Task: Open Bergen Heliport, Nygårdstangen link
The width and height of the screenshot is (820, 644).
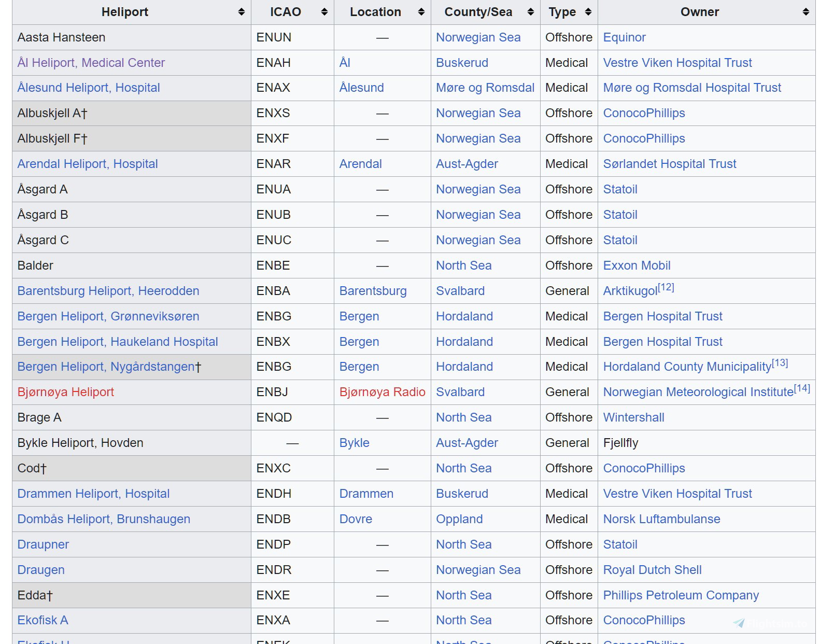Action: coord(106,367)
